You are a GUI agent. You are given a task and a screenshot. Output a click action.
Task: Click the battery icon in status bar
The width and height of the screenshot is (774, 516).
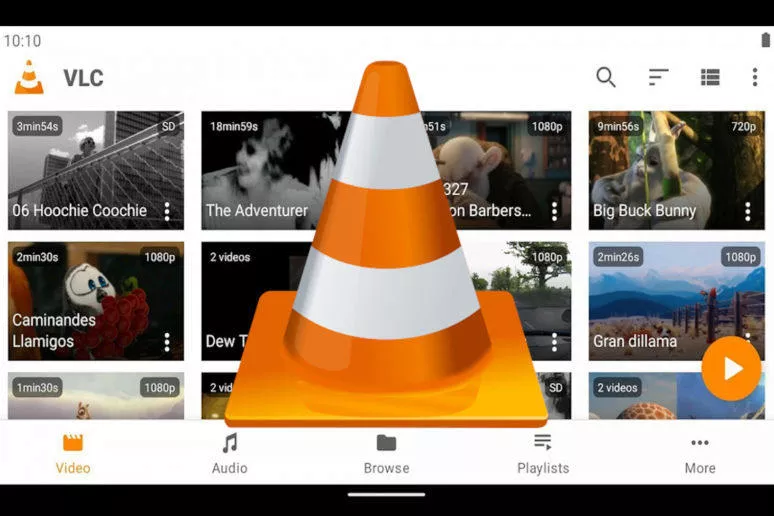[766, 40]
